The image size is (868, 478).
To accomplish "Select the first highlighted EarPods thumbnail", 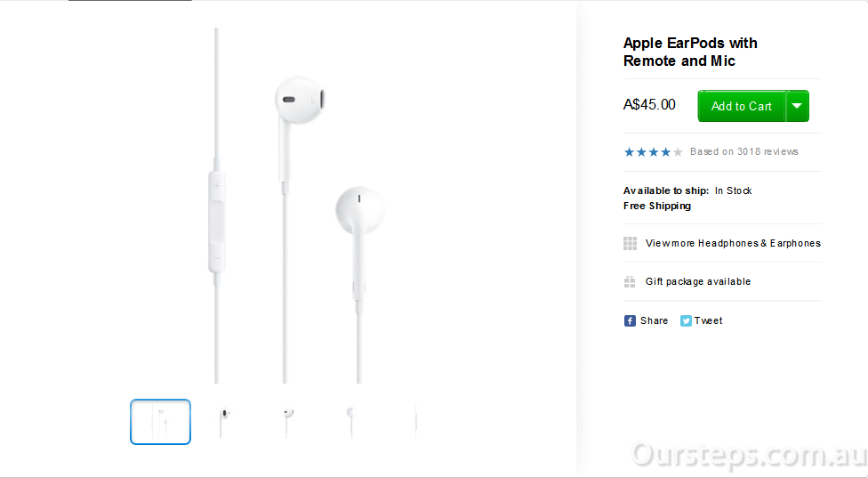I will [x=161, y=422].
